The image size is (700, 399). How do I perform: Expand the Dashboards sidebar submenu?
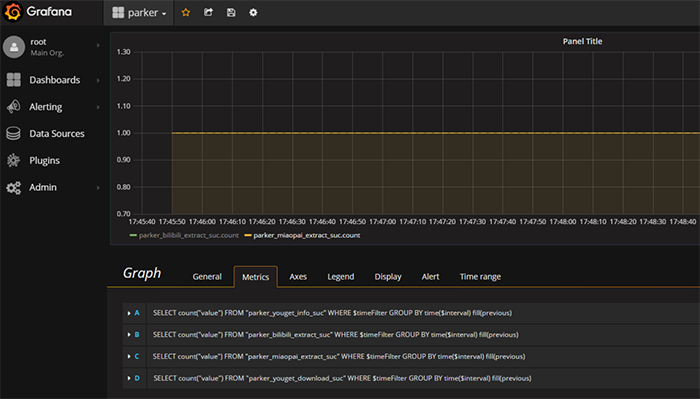(x=98, y=80)
